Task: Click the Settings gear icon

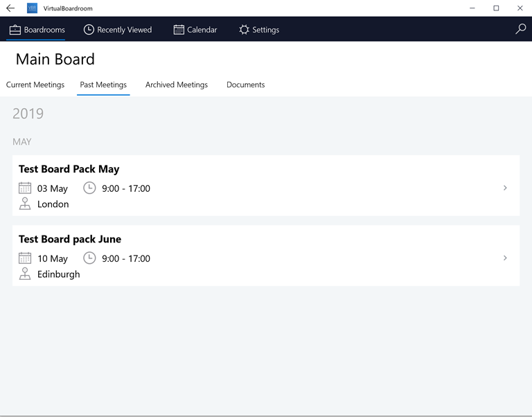Action: tap(244, 30)
